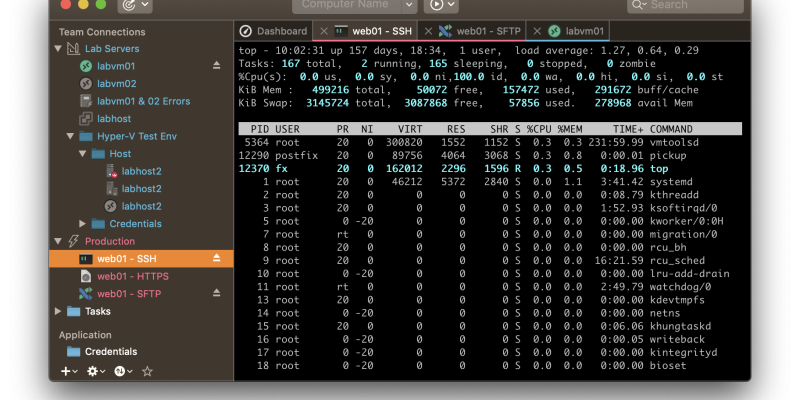
Task: Collapse the Lab Servers group
Action: coord(57,49)
